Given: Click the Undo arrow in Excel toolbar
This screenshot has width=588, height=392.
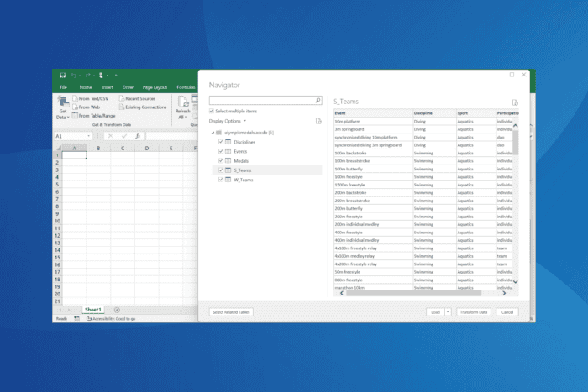Looking at the screenshot, I should coord(74,76).
